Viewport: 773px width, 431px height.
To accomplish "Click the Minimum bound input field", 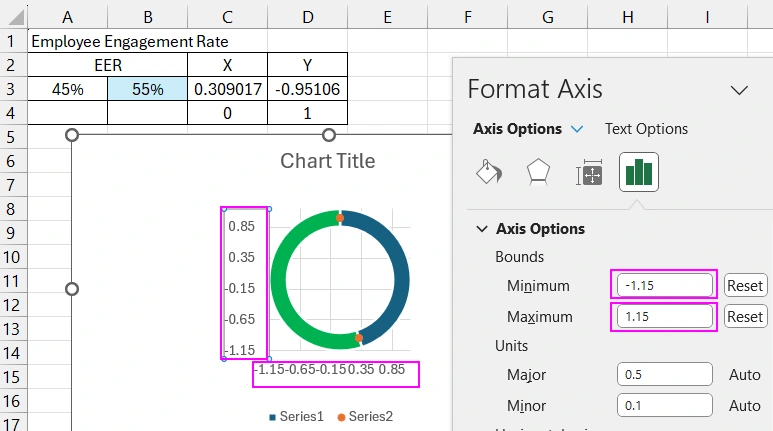I will (x=664, y=285).
